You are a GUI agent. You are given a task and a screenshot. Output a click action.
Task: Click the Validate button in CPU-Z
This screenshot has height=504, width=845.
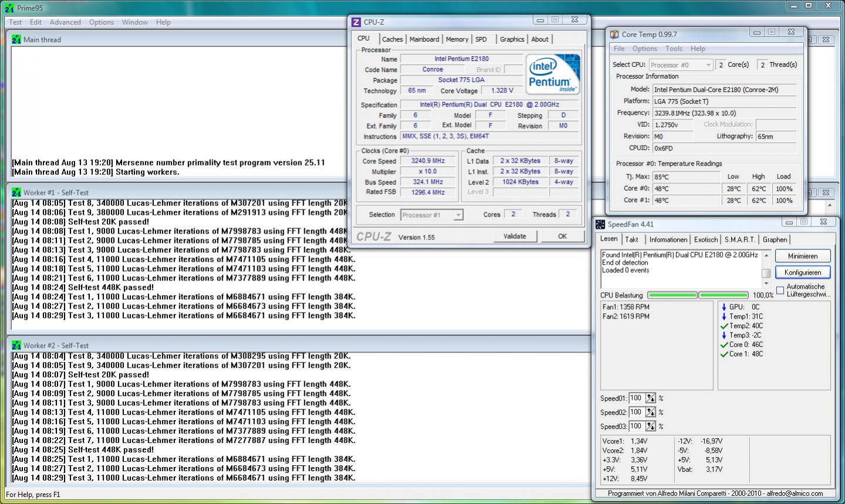click(x=514, y=236)
